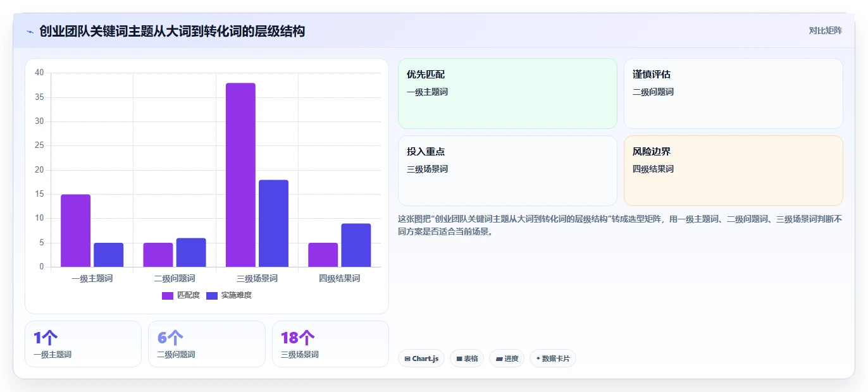This screenshot has height=392, width=868.
Task: Select the 匹配度 bar for 四级结果词
Action: (323, 255)
